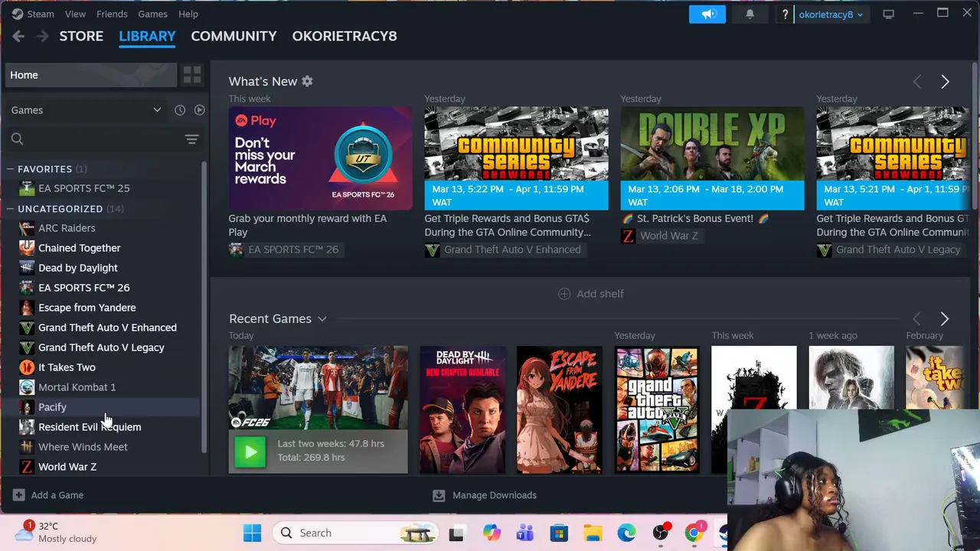Advance Recent Games with right arrow

tap(945, 319)
